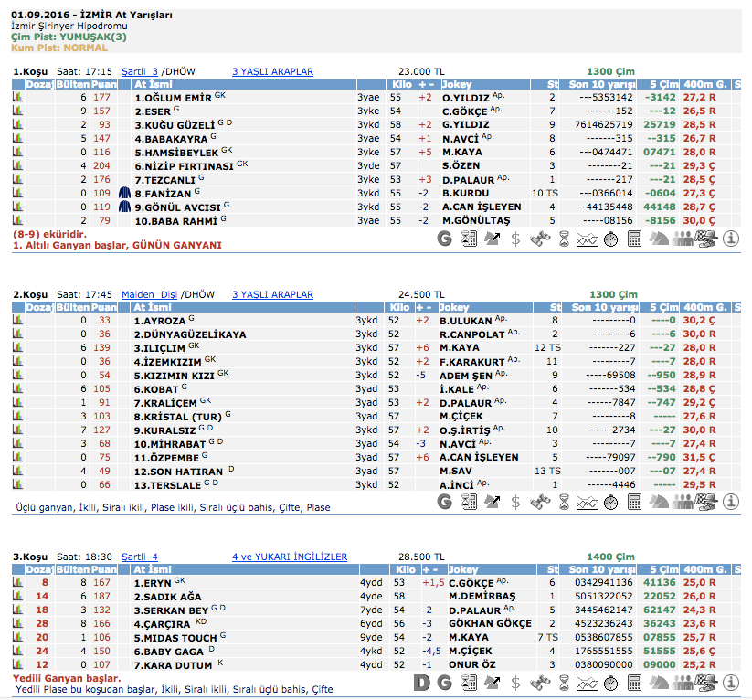Open 4 ve YUKARI İNGİLİZLER link

[x=289, y=557]
